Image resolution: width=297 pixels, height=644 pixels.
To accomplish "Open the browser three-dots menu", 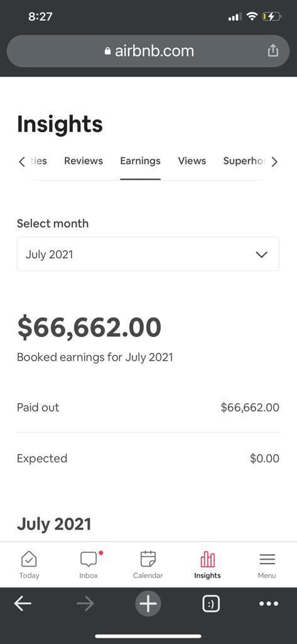I will coord(269,604).
